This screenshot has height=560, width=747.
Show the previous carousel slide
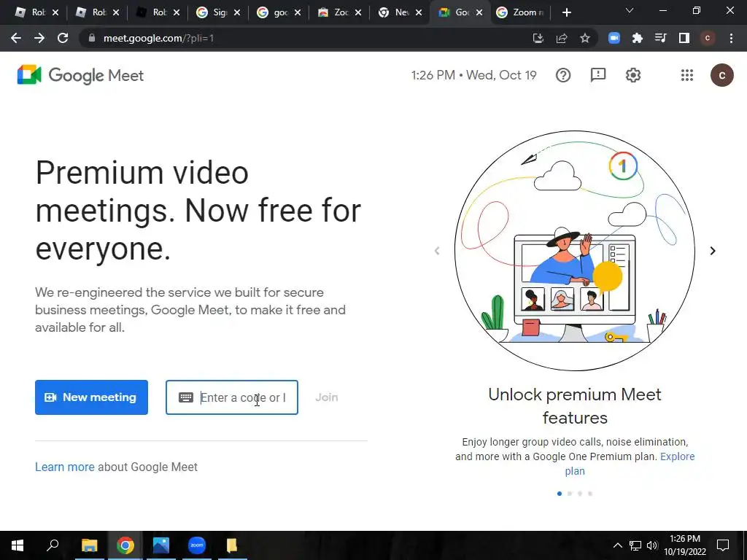[437, 251]
